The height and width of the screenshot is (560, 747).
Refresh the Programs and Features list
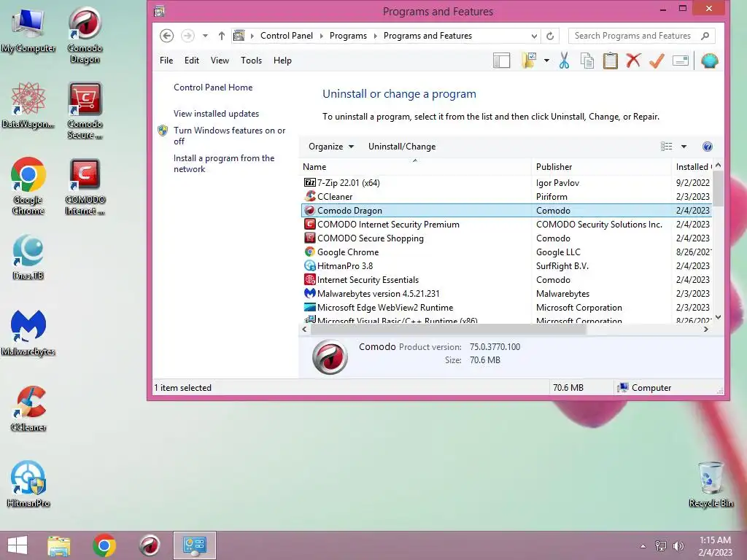click(550, 36)
